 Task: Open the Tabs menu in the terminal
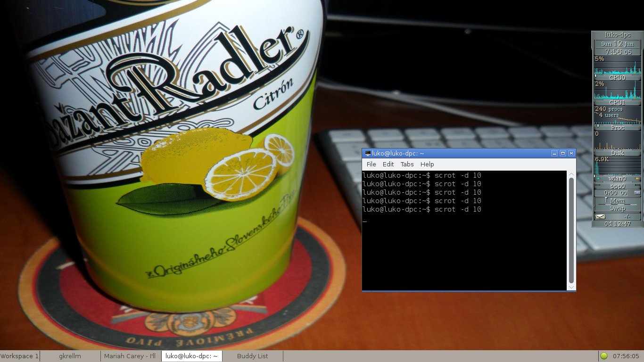click(407, 164)
